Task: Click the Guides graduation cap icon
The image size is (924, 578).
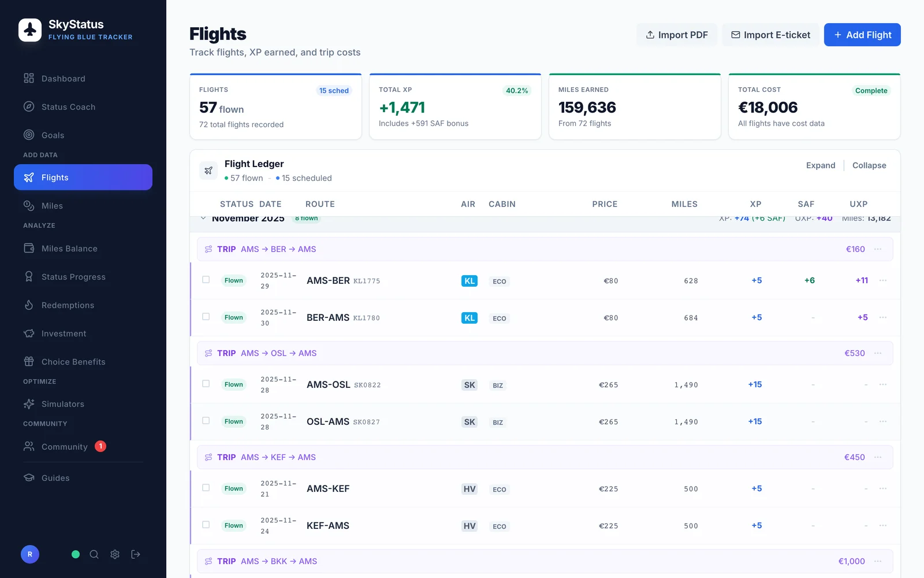Action: pos(29,478)
